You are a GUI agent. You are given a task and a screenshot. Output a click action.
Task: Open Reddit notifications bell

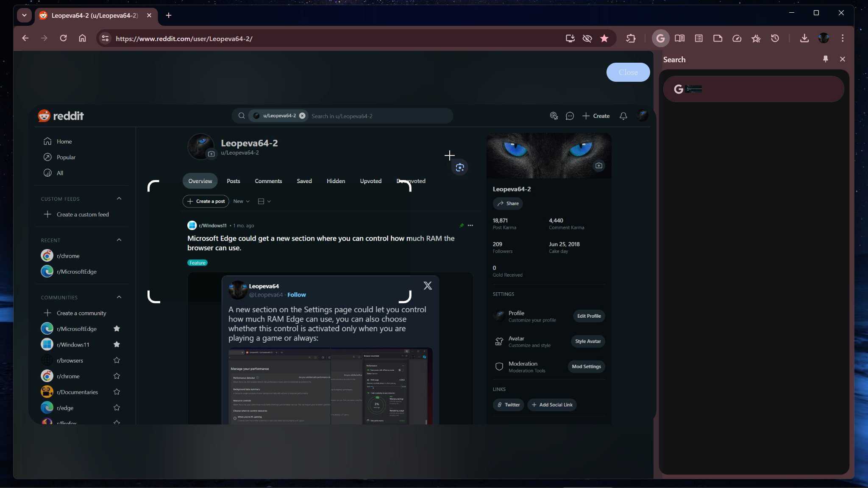point(623,116)
